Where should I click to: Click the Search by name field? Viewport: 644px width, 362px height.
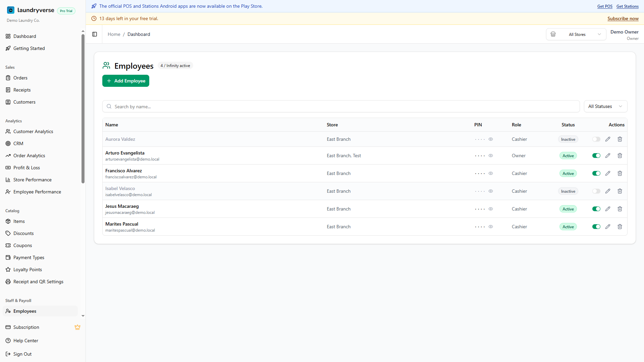pyautogui.click(x=341, y=106)
